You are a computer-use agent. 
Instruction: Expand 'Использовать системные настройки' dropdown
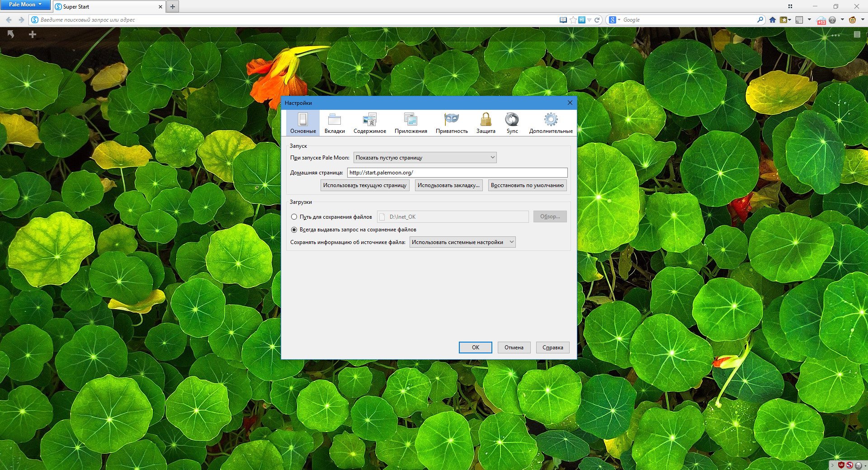[x=462, y=242]
